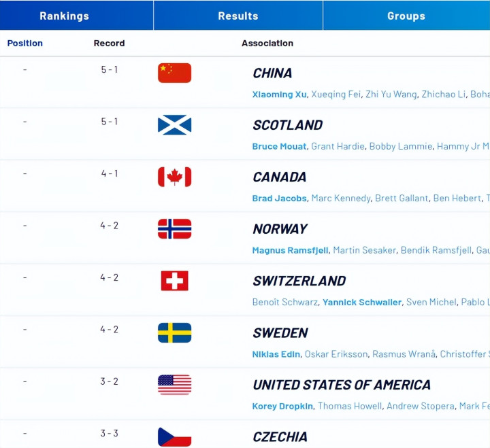Click the China flag icon
Image resolution: width=490 pixels, height=448 pixels.
click(x=174, y=73)
